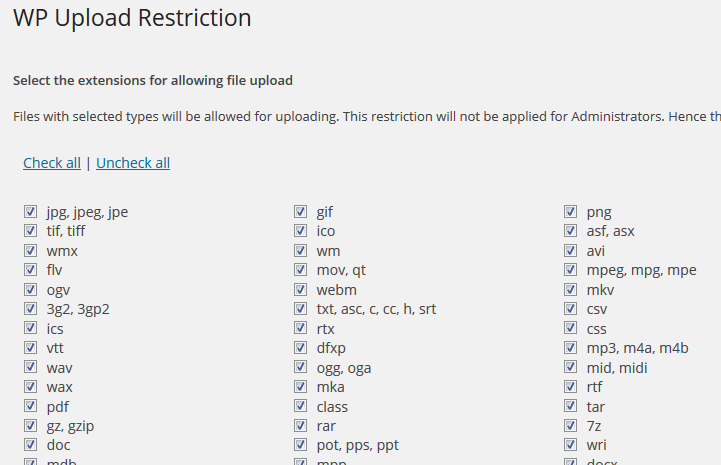Click the Check all link
Screen dimensions: 721x465
(52, 163)
